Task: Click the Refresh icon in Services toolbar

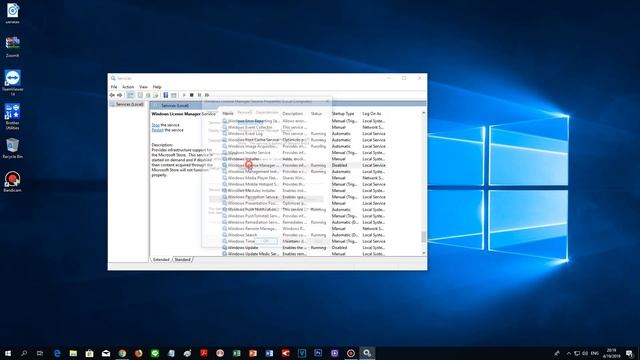Action: (x=148, y=95)
